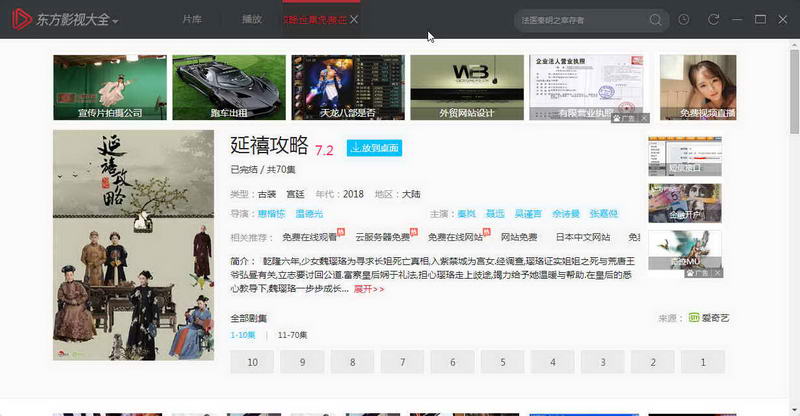Click the 7.2 rating score

point(324,151)
